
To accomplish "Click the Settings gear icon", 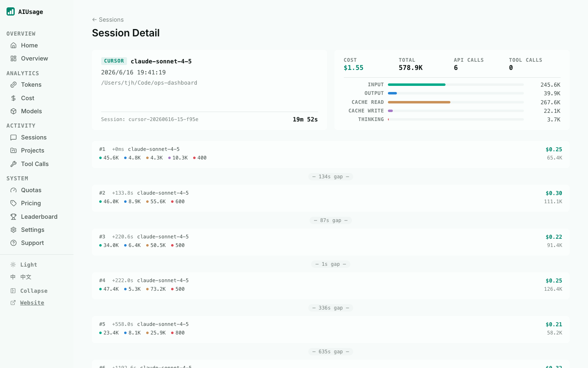I will coord(13,230).
